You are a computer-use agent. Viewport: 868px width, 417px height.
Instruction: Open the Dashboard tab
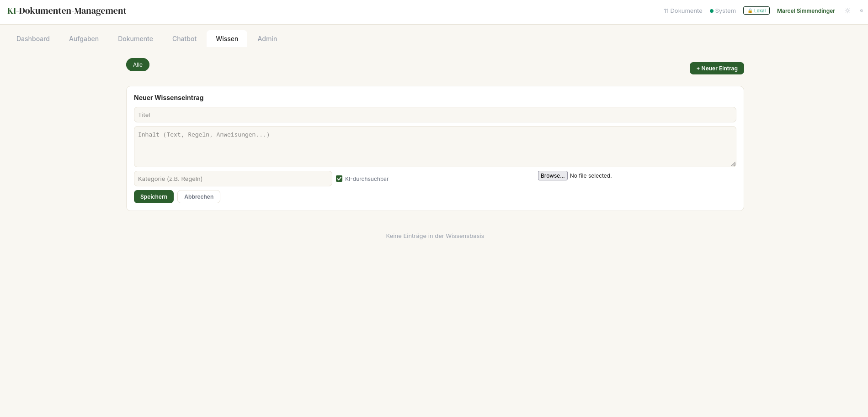pos(33,39)
